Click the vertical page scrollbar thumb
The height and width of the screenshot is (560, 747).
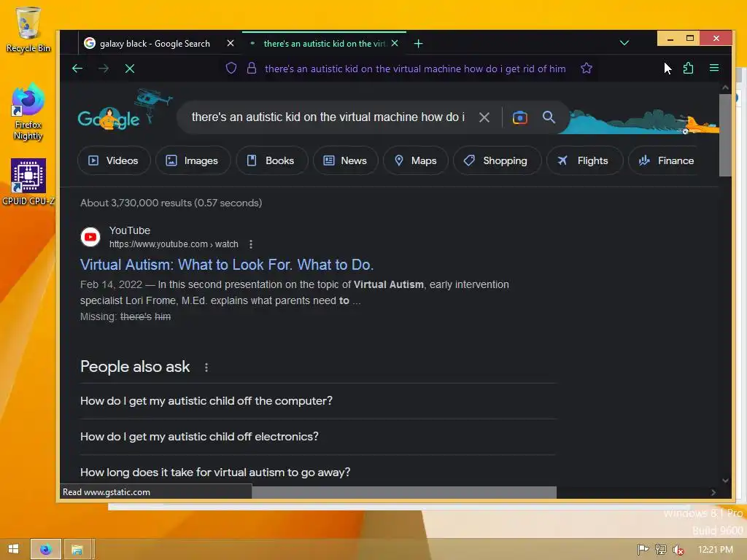click(x=725, y=135)
